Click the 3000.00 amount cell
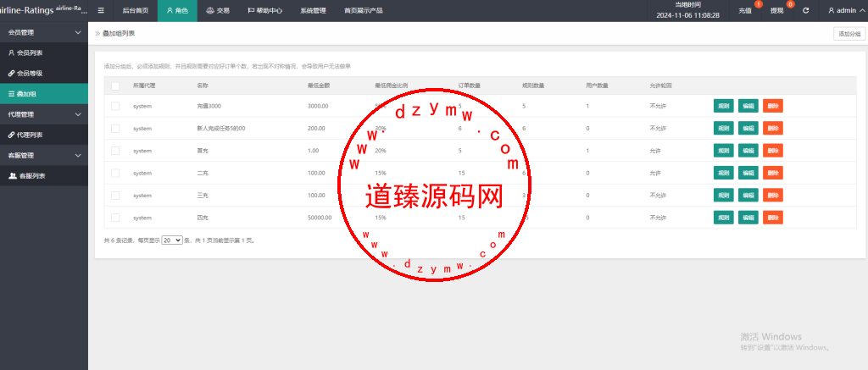 [x=319, y=106]
